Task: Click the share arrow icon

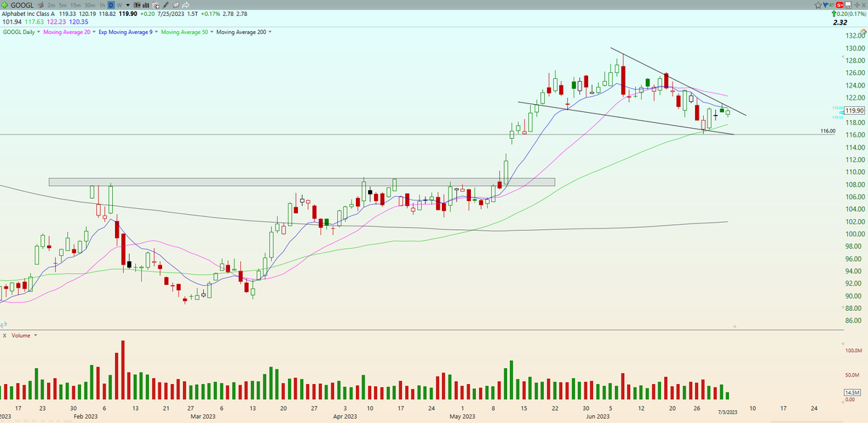Action: point(185,5)
